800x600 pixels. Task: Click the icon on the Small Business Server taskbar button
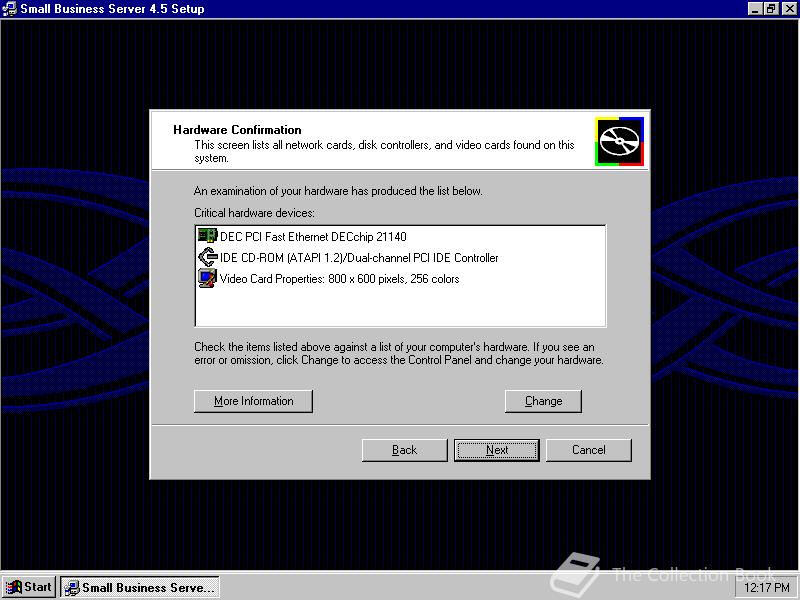(x=72, y=588)
